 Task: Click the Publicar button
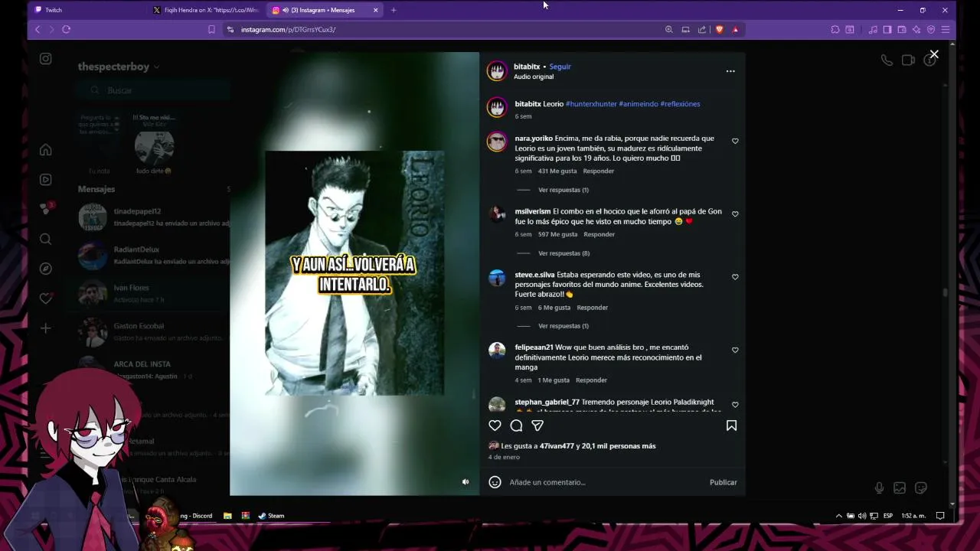point(723,482)
